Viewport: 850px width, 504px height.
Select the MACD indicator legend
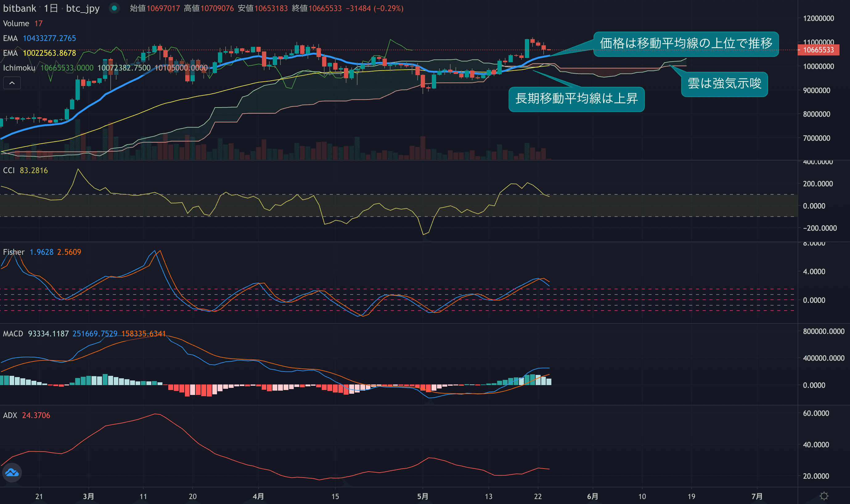tap(13, 334)
